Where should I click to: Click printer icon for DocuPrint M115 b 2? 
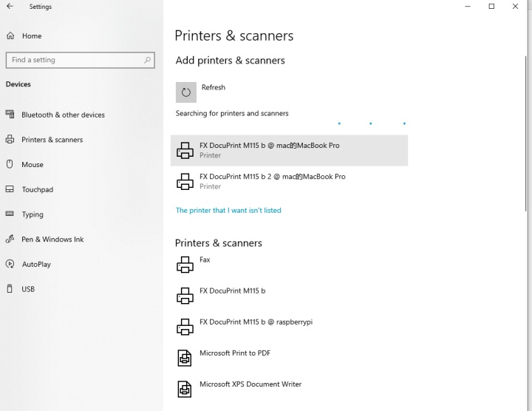click(x=185, y=182)
